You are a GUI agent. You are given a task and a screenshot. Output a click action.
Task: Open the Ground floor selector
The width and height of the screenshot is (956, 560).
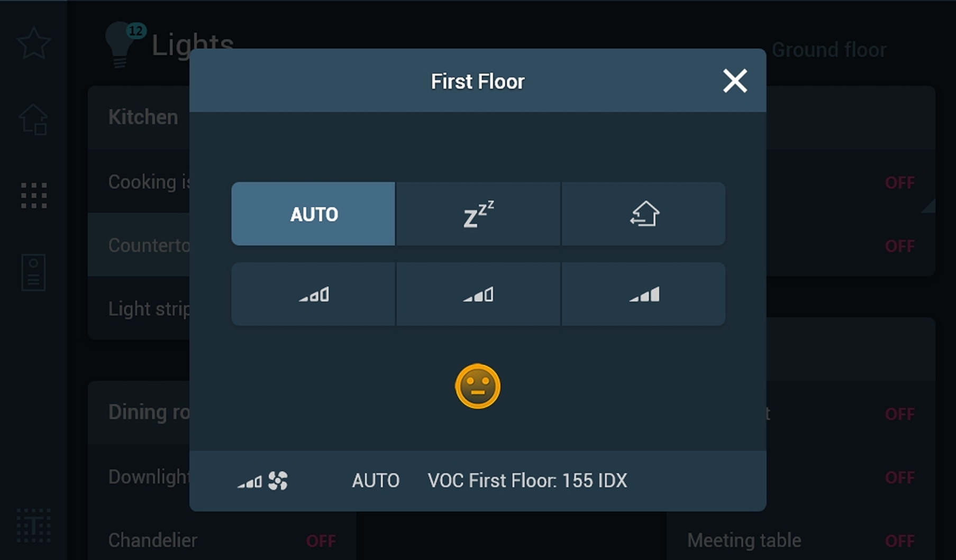(828, 50)
